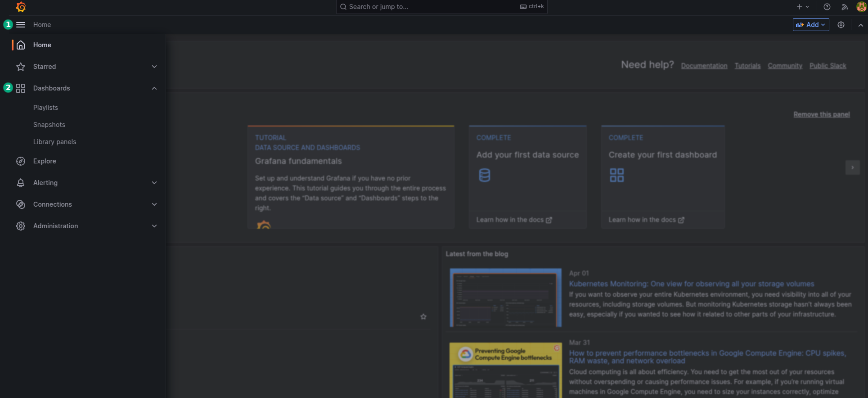Click the Starred star icon

[x=21, y=67]
